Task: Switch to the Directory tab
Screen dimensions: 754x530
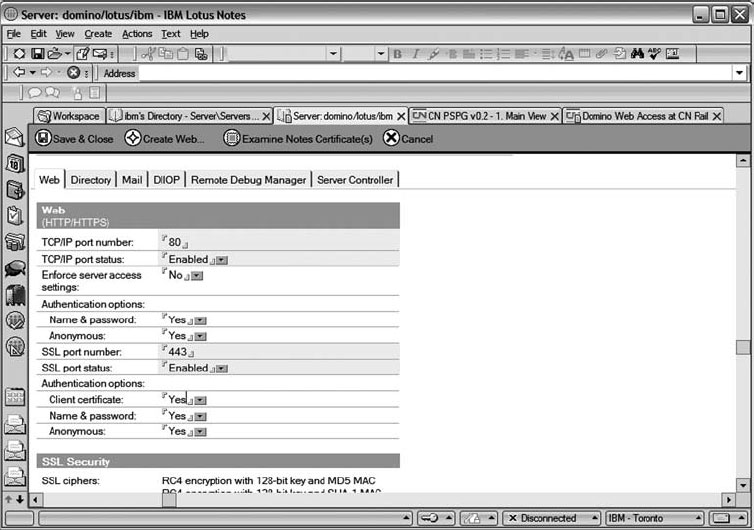Action: coord(91,180)
